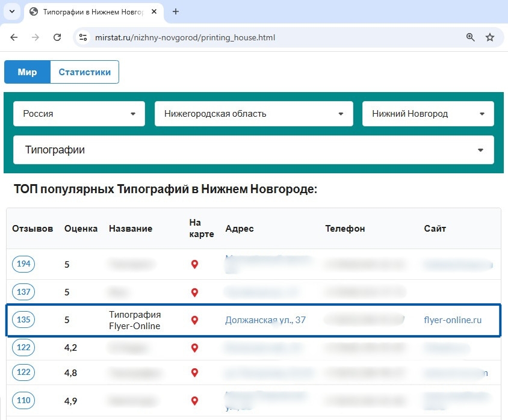Screen dimensions: 508x420
Task: Click the 4,2 rating value
Action: point(70,348)
